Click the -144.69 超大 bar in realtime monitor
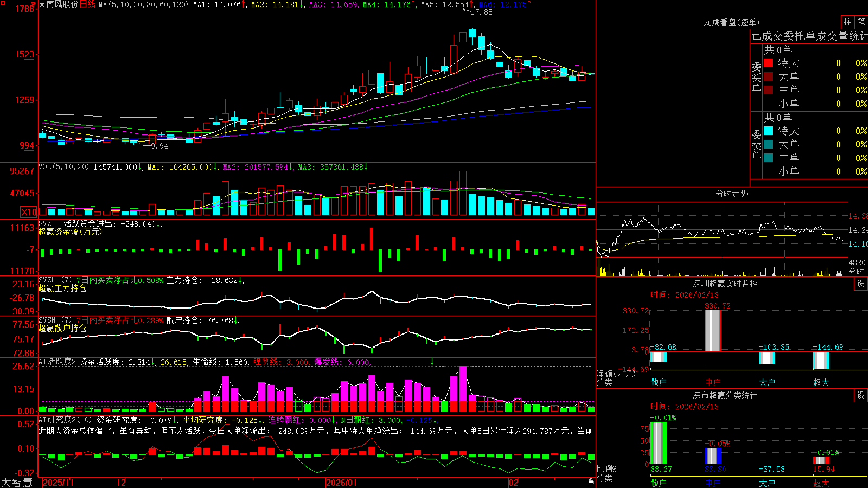Image resolution: width=868 pixels, height=488 pixels. [x=821, y=361]
